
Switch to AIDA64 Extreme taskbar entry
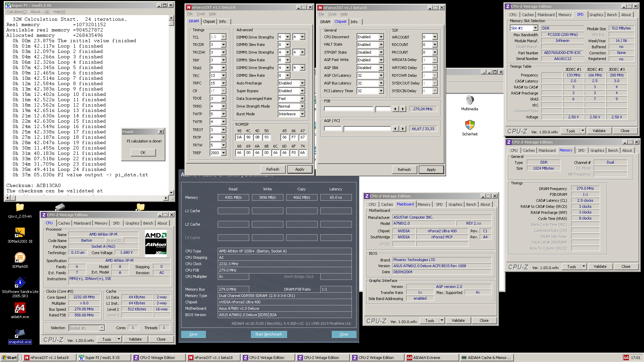(432, 358)
